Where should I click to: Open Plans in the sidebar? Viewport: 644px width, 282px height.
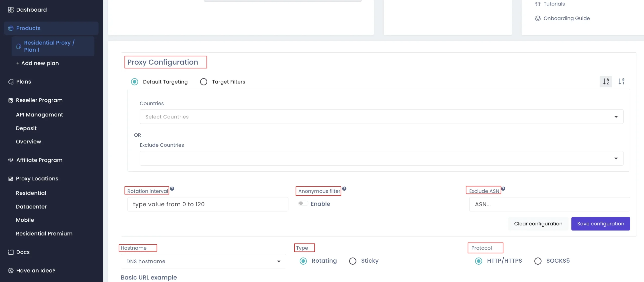24,82
